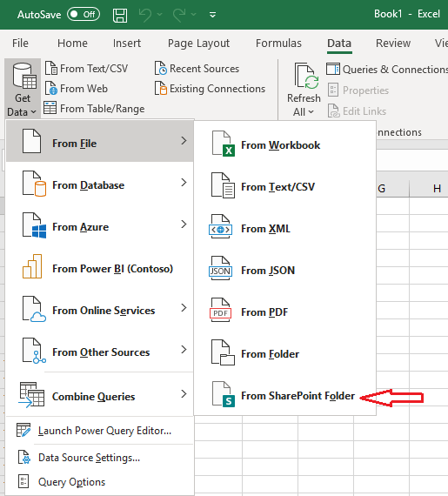Click the PDF file icon

coord(221,311)
